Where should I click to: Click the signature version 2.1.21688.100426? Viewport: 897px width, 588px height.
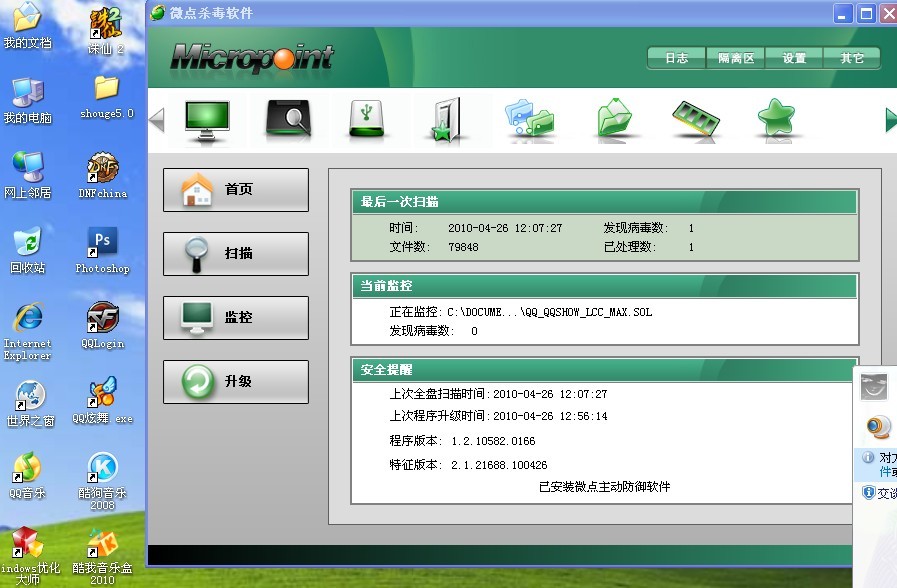[499, 465]
